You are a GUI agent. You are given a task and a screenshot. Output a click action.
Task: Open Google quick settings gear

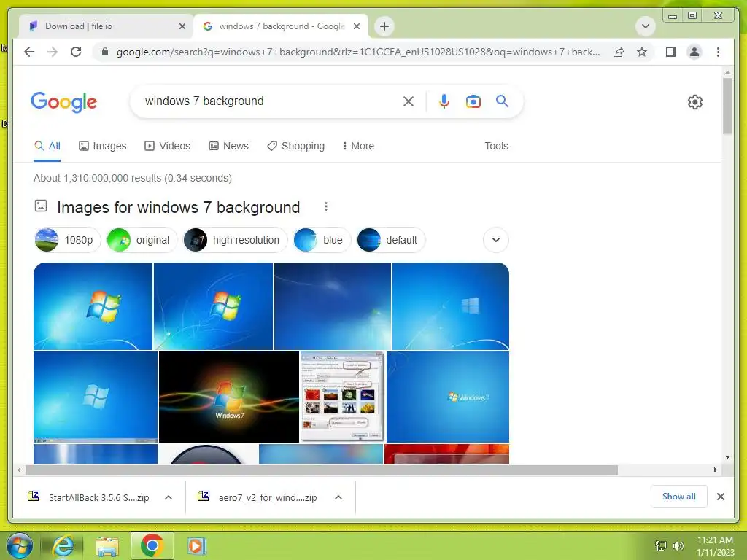[695, 102]
